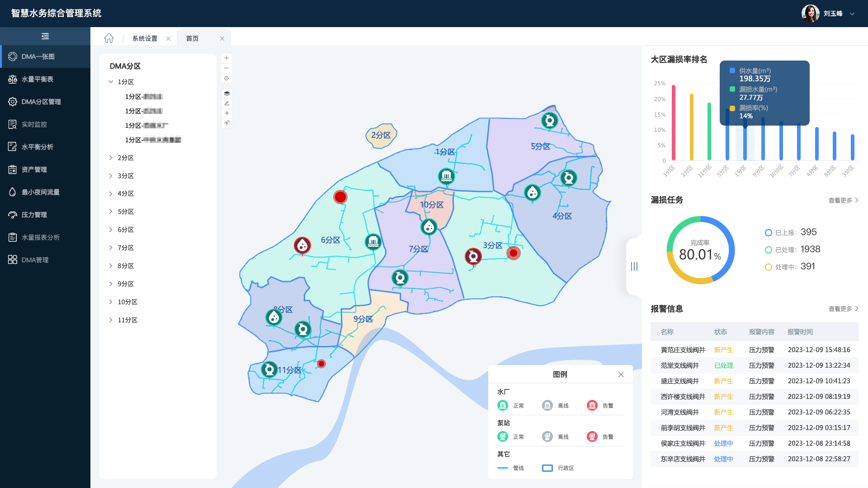Select the map measure ruler tool
Screen dimensions: 868x488
[227, 103]
